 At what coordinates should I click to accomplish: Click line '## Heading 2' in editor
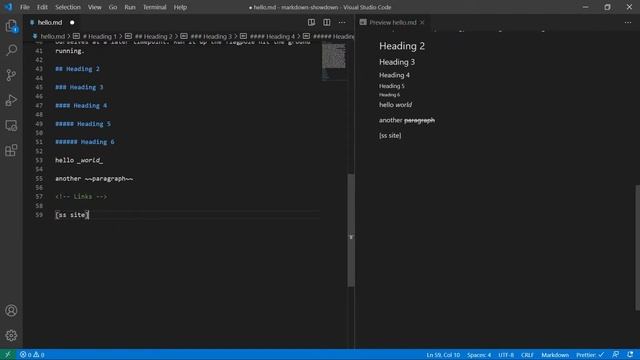77,69
